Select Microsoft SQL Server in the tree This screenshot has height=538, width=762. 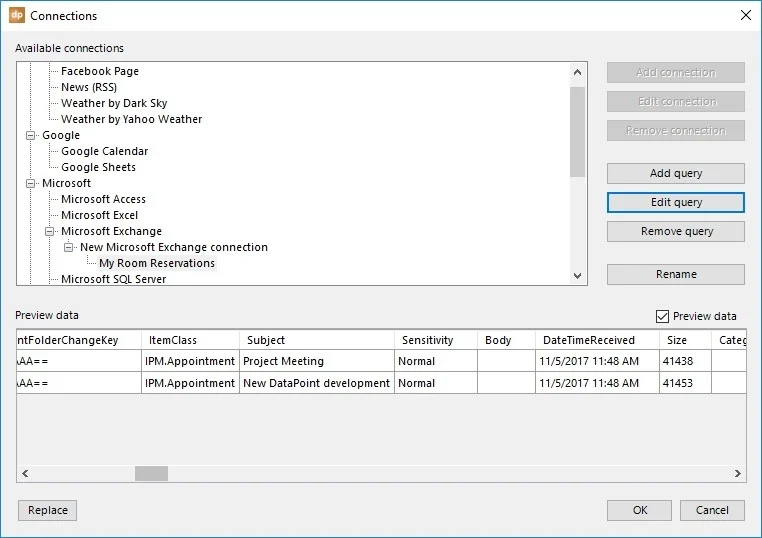pyautogui.click(x=113, y=279)
